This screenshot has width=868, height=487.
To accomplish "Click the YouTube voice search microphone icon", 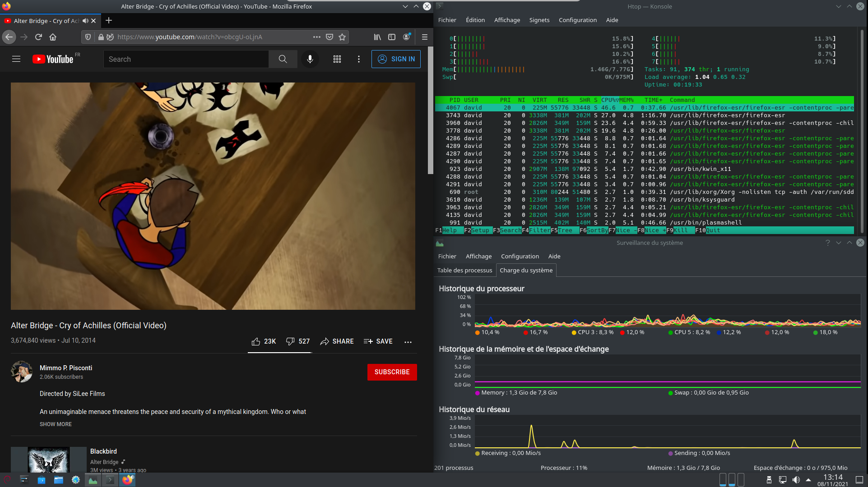I will point(310,59).
